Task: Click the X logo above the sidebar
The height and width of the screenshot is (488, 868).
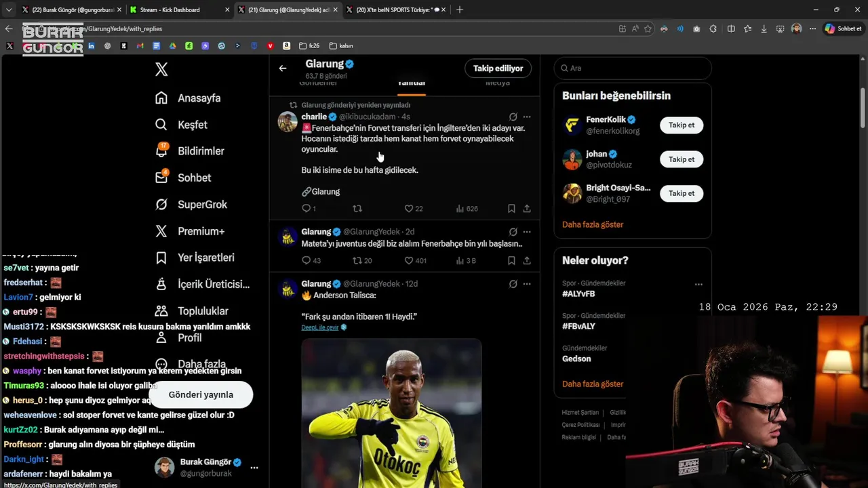Action: tap(161, 69)
